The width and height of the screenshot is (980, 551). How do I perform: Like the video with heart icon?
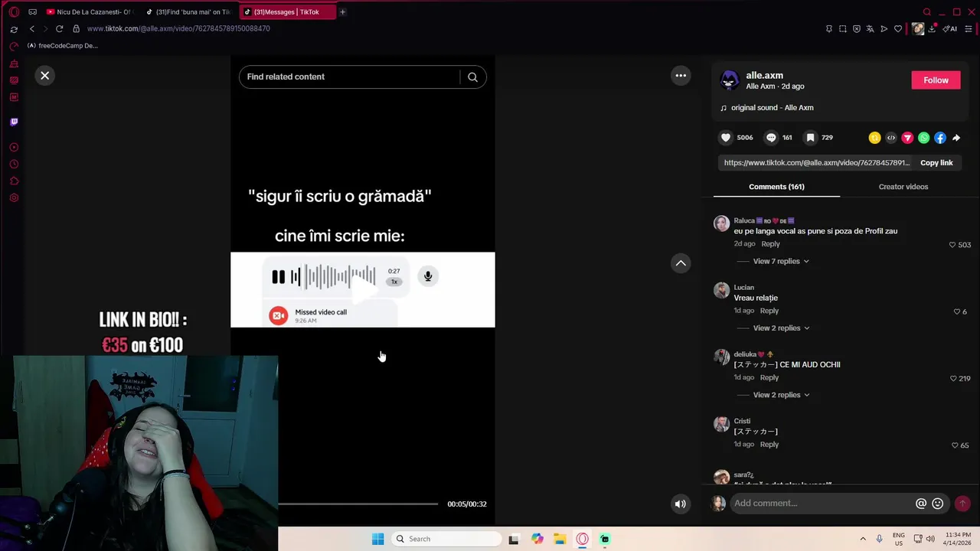tap(726, 138)
